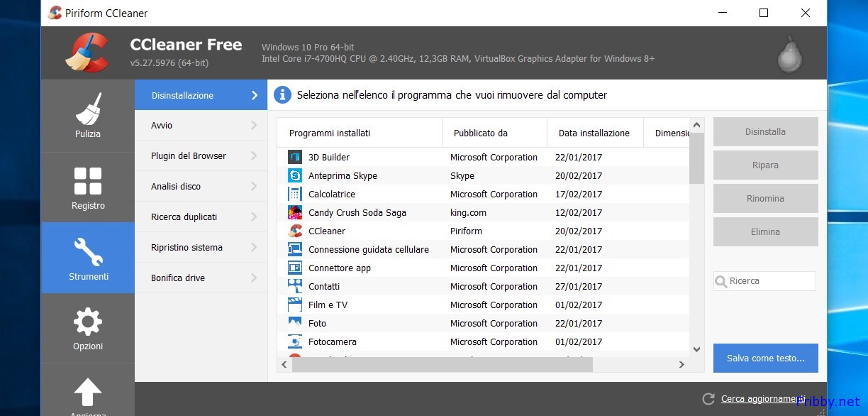The image size is (868, 416).
Task: Click the 12/02/2017 install date
Action: coord(579,212)
